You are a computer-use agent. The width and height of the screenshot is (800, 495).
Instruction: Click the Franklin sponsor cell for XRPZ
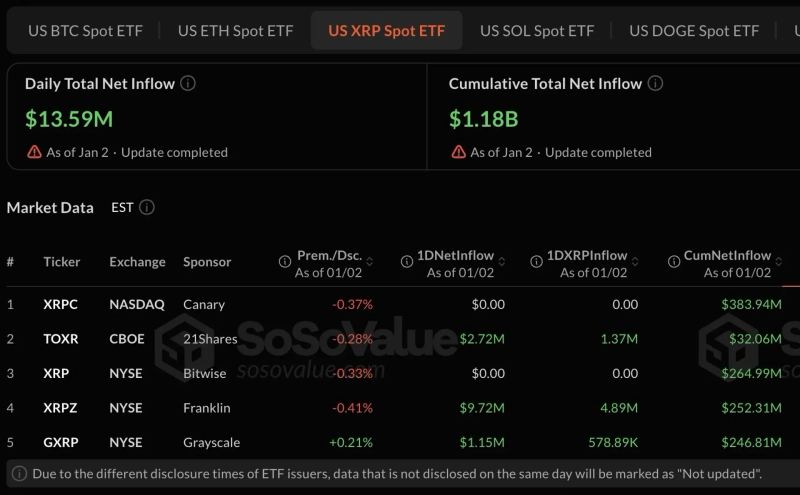[x=207, y=408]
